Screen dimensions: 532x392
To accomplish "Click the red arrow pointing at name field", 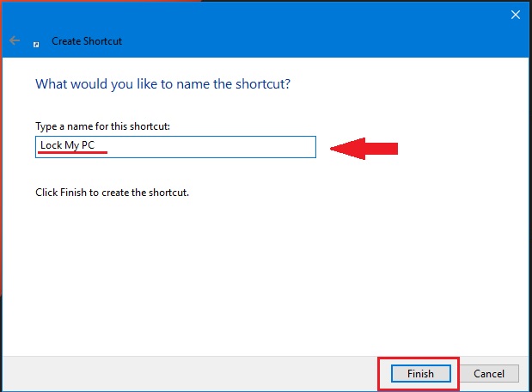I will [x=364, y=149].
